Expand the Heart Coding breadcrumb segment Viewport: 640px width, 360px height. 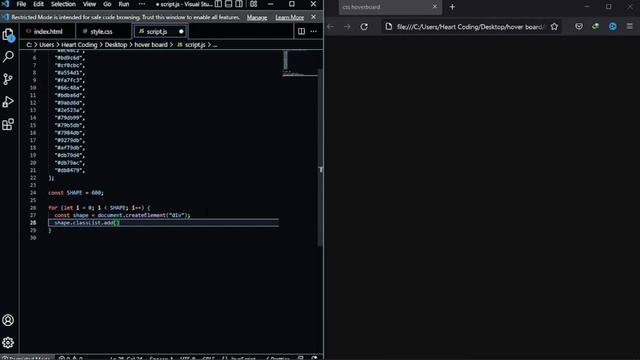79,44
